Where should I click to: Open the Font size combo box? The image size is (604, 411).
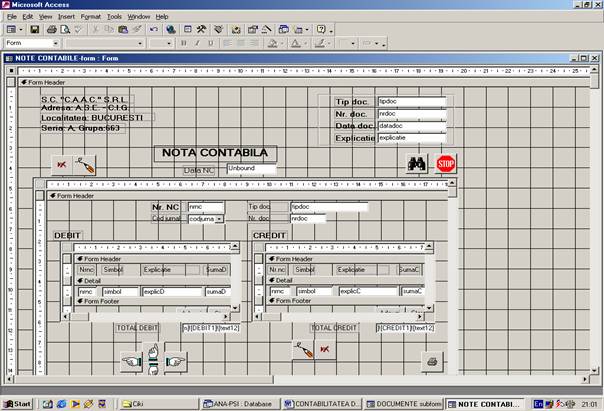click(x=161, y=43)
